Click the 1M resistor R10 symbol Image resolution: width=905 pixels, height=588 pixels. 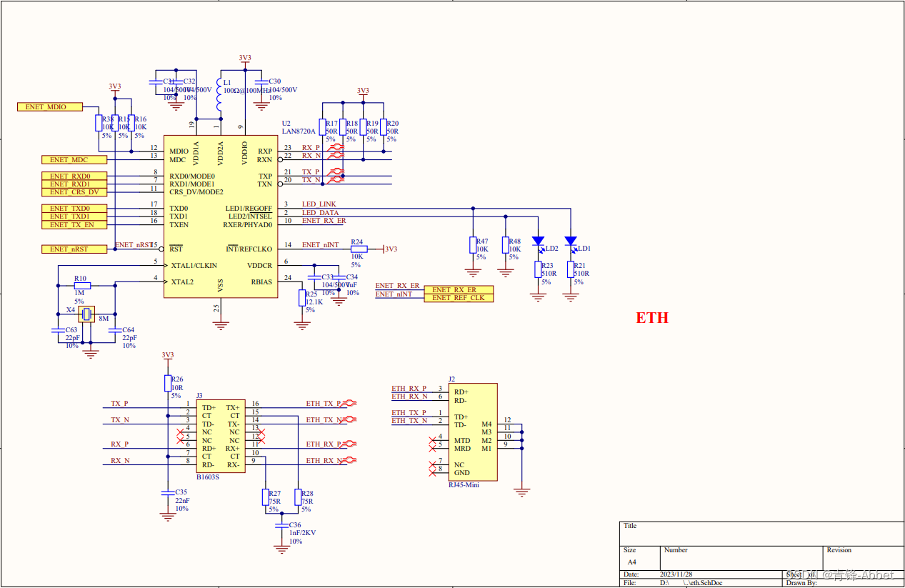(x=81, y=284)
